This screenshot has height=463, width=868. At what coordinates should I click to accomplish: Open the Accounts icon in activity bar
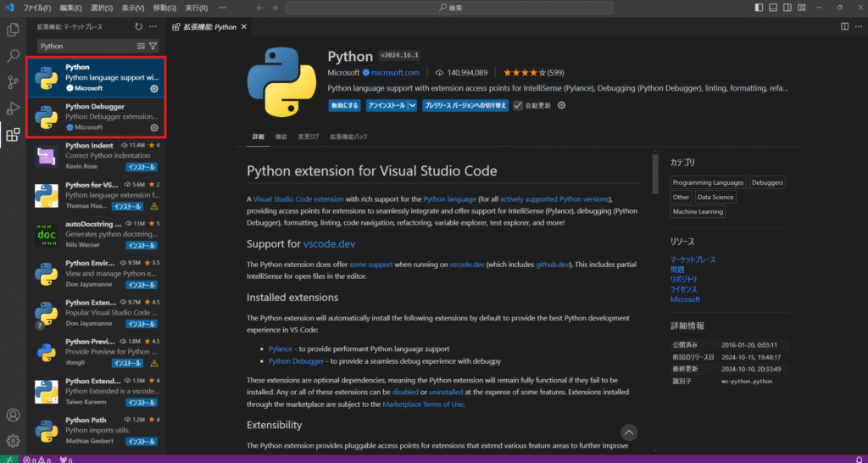pyautogui.click(x=13, y=416)
